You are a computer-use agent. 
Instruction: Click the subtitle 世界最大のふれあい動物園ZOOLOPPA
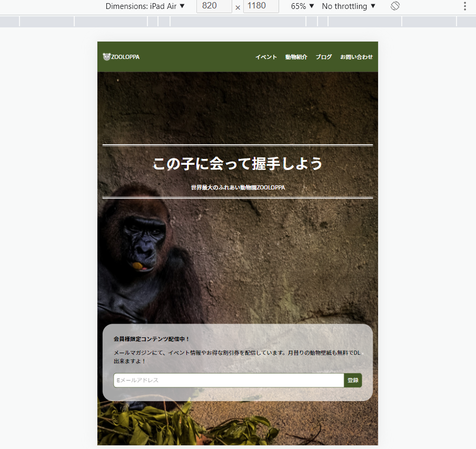point(237,187)
